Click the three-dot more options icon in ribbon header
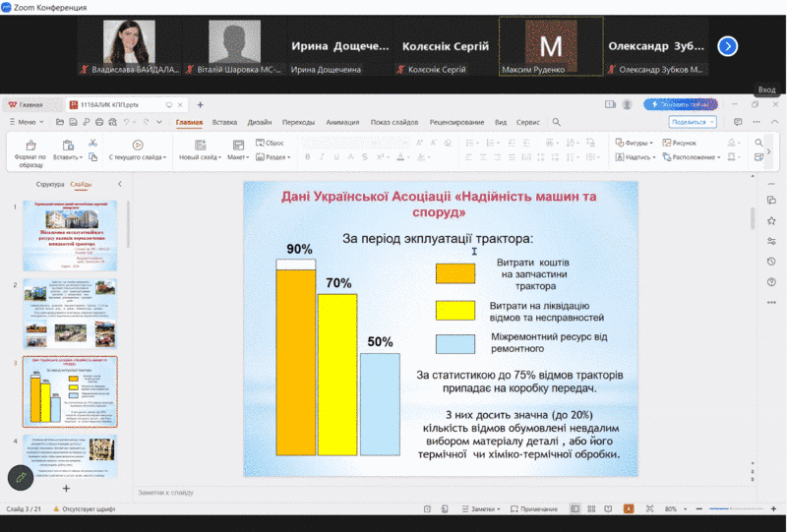The image size is (787, 532). pyautogui.click(x=757, y=122)
